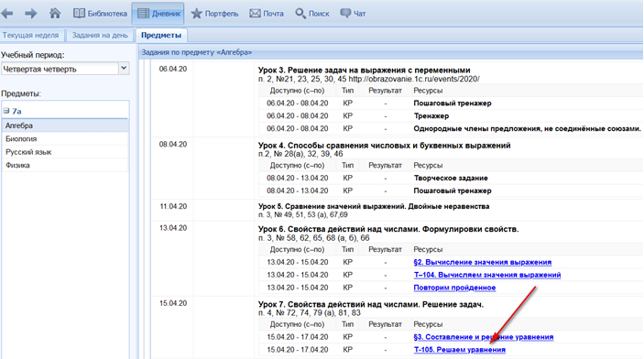The width and height of the screenshot is (644, 359).
Task: Click the Однородные члены предложения resource
Action: 527,128
